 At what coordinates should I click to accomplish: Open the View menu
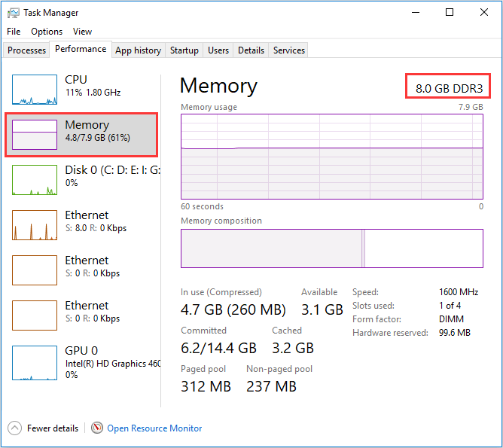(x=82, y=32)
